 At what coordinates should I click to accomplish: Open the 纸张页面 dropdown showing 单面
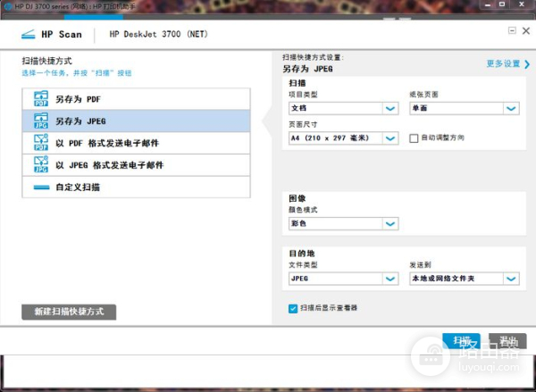tap(465, 108)
